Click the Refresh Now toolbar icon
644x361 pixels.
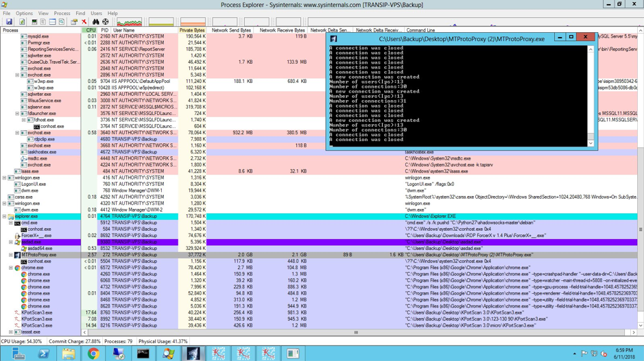click(22, 22)
